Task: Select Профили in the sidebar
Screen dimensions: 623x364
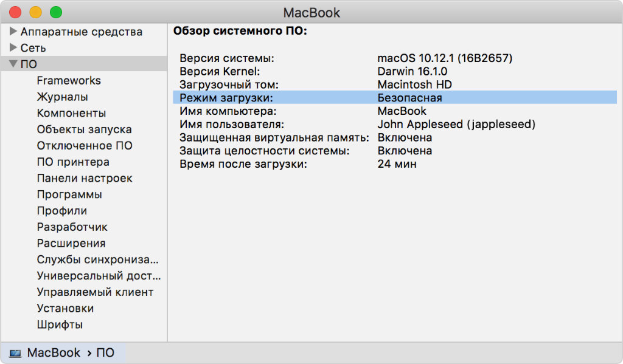Action: (x=62, y=211)
